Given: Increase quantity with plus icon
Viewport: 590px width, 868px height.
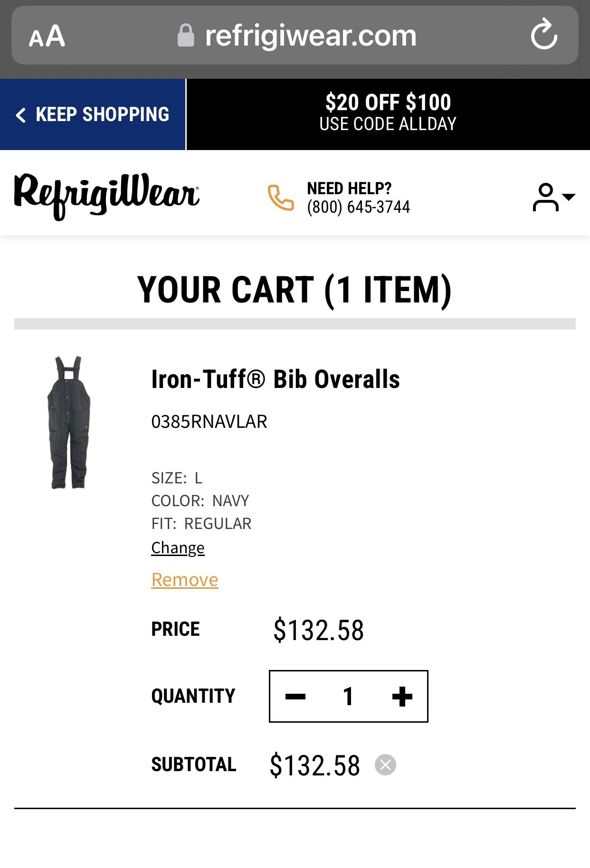Looking at the screenshot, I should tap(401, 696).
